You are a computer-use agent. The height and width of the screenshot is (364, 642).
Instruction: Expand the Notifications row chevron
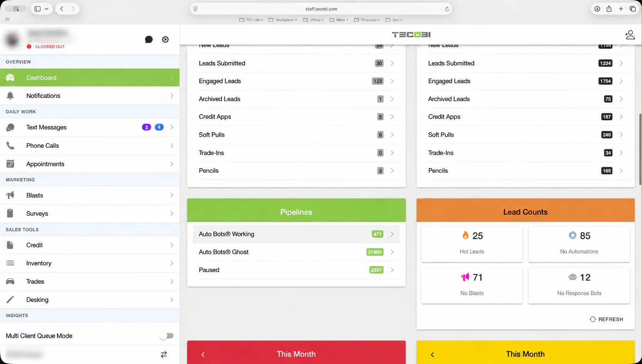click(172, 96)
